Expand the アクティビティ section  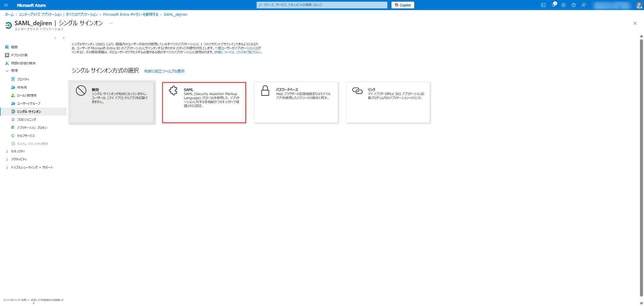pyautogui.click(x=7, y=160)
